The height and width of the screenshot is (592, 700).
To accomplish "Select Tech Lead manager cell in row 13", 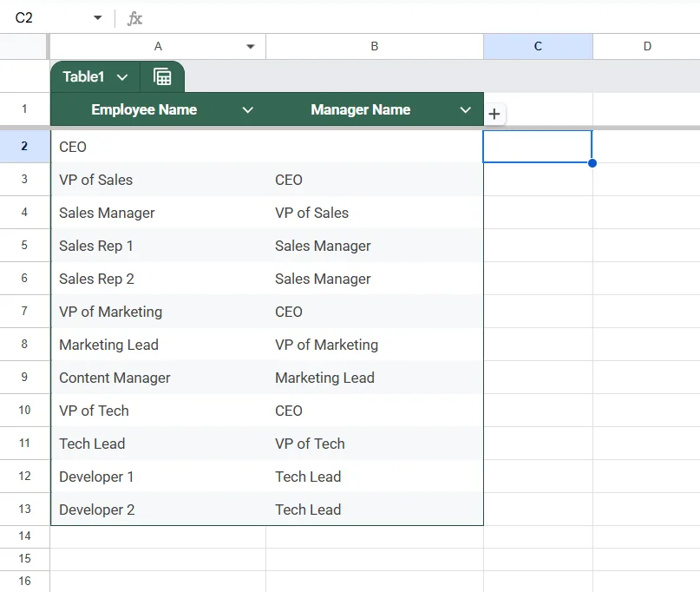I will click(x=375, y=510).
